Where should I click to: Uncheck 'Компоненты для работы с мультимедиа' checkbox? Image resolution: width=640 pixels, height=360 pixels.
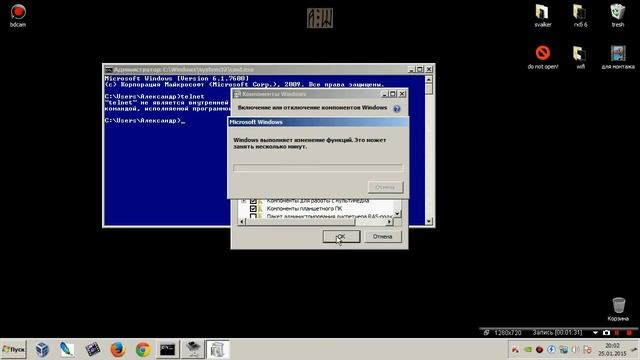tap(253, 201)
